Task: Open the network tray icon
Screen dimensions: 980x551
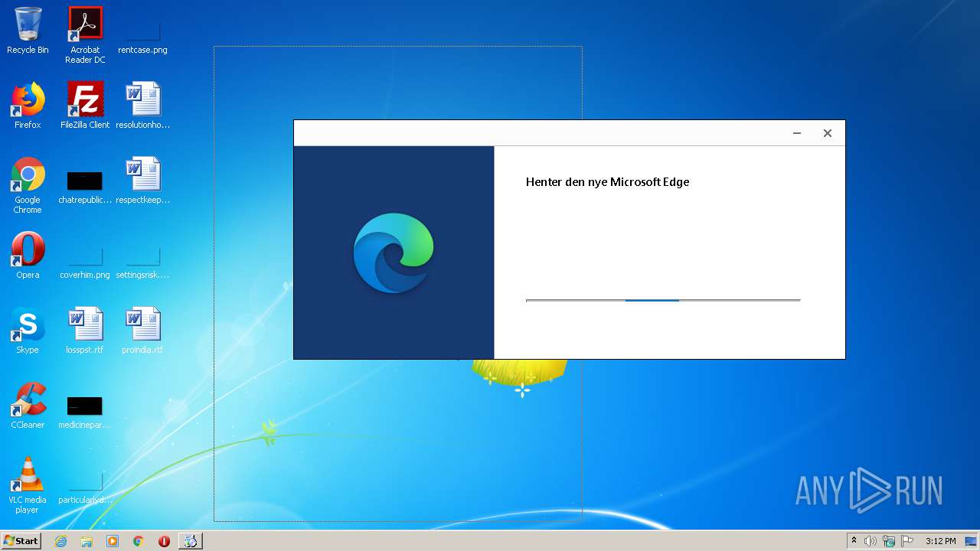Action: 889,541
